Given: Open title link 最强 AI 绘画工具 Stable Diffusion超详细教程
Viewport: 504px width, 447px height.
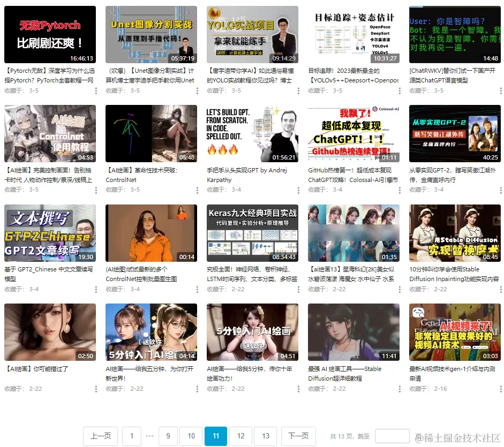Looking at the screenshot, I should click(x=345, y=374).
